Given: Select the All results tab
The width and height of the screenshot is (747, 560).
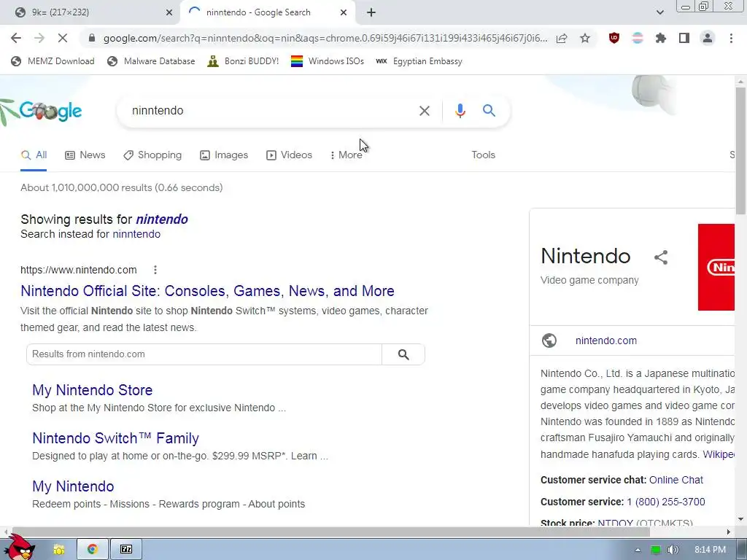Looking at the screenshot, I should pyautogui.click(x=34, y=155).
